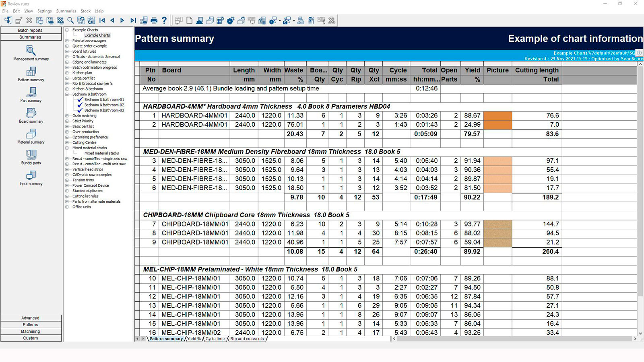Open the Management summary icon
Viewport: 644px width, 362px height.
click(31, 51)
